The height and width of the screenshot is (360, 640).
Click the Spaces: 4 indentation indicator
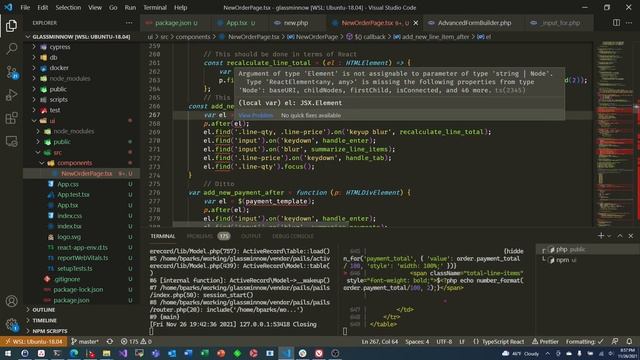(417, 342)
